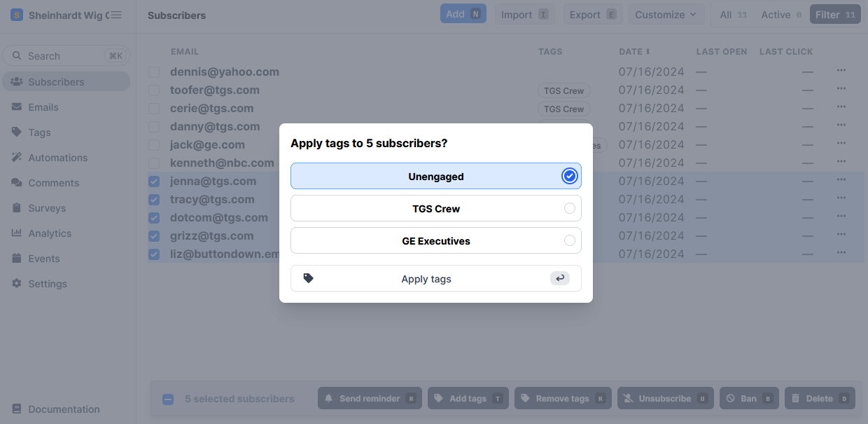Image resolution: width=868 pixels, height=424 pixels.
Task: Open the Filter options
Action: tap(834, 15)
